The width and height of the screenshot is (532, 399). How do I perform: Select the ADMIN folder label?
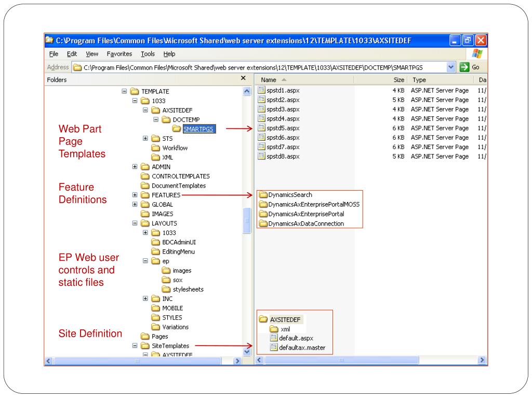161,167
